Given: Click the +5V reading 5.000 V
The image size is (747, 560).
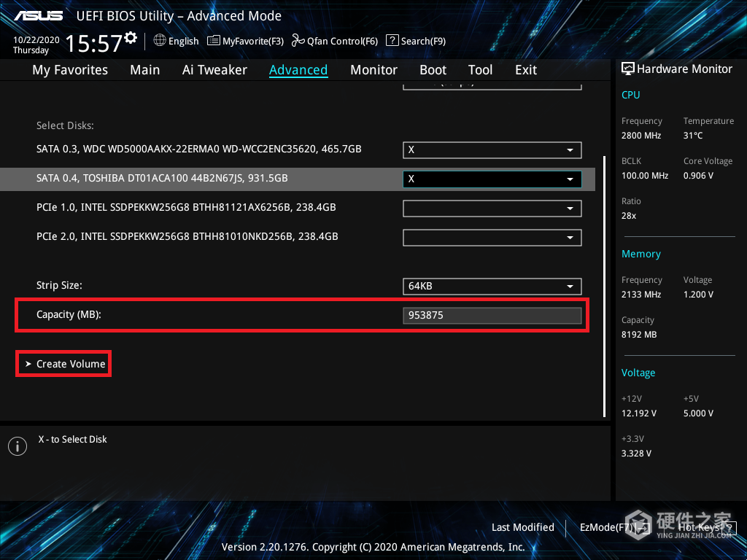Looking at the screenshot, I should click(x=698, y=413).
